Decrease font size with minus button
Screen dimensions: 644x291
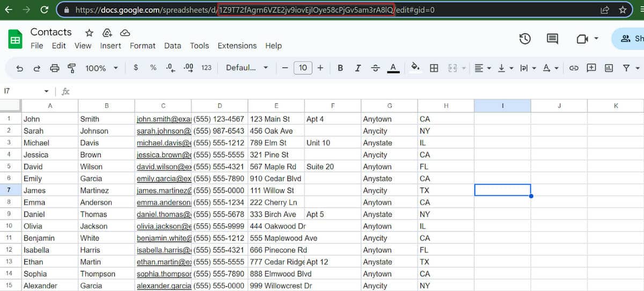coord(285,68)
